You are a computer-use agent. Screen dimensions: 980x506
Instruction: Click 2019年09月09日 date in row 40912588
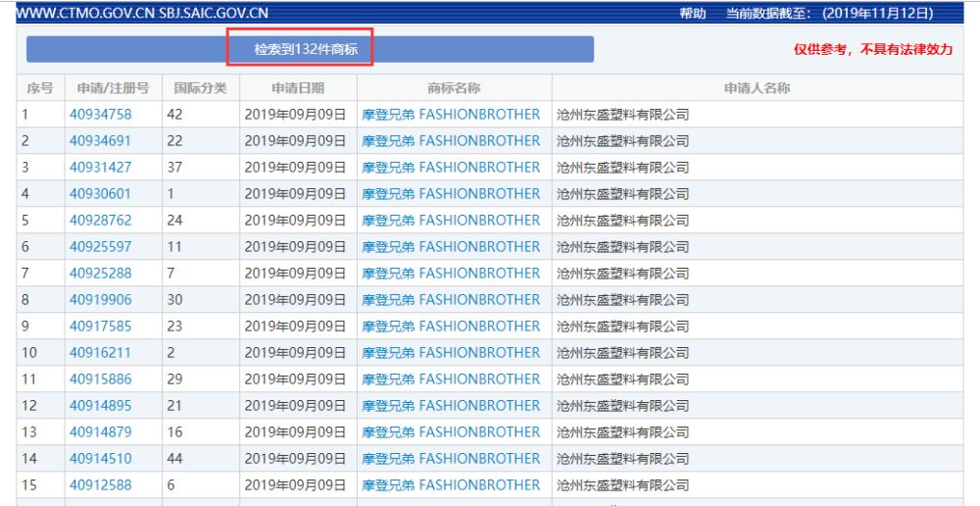tap(295, 484)
